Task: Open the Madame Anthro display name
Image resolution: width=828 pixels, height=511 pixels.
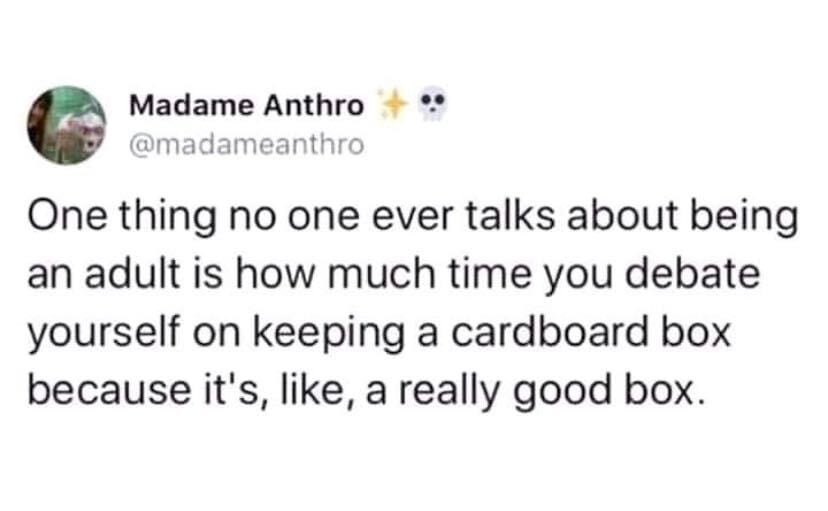Action: (247, 105)
